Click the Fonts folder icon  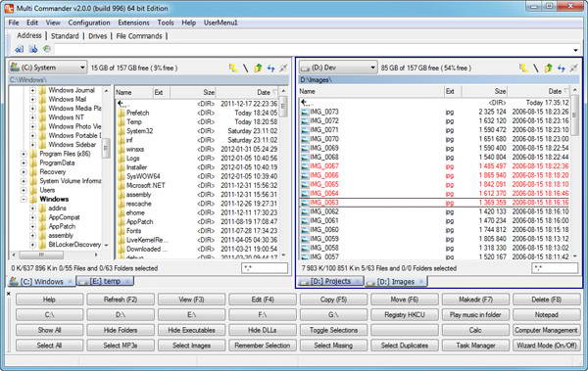tap(122, 231)
